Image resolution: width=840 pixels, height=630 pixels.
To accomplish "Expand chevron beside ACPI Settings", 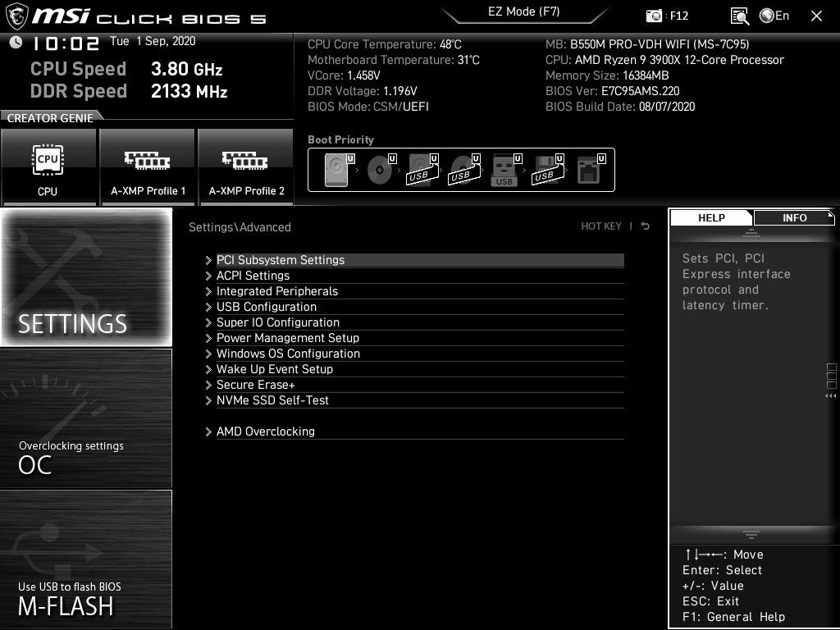I will tap(208, 276).
